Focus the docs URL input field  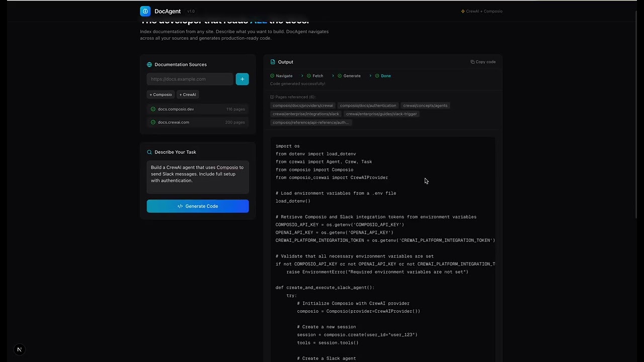190,79
